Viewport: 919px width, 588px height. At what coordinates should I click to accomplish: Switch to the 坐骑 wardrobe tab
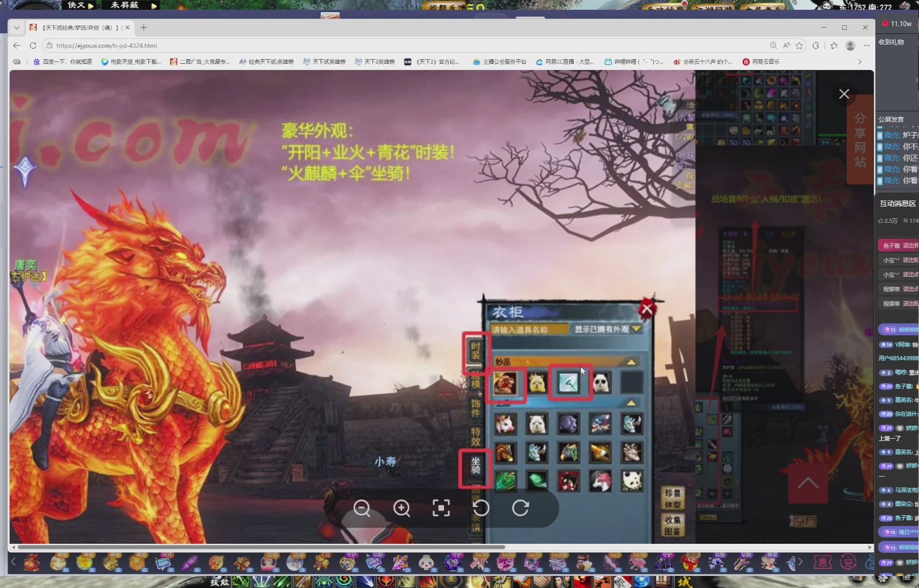click(476, 466)
